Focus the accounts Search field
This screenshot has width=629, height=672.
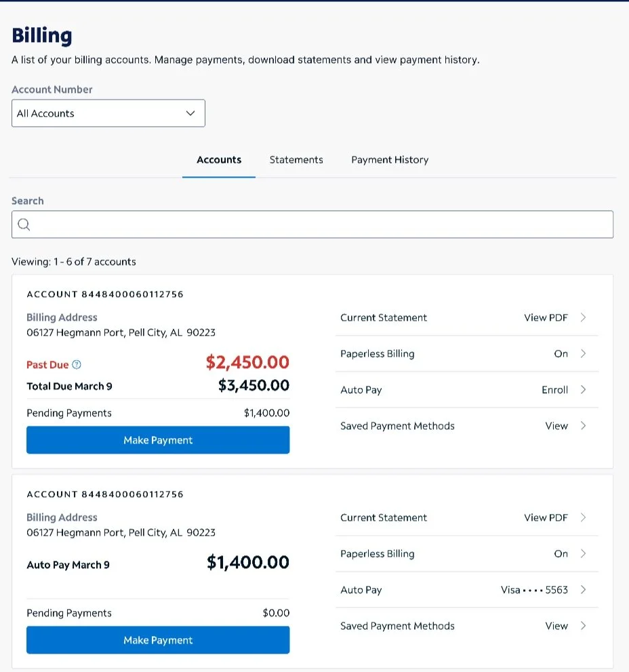(x=312, y=224)
